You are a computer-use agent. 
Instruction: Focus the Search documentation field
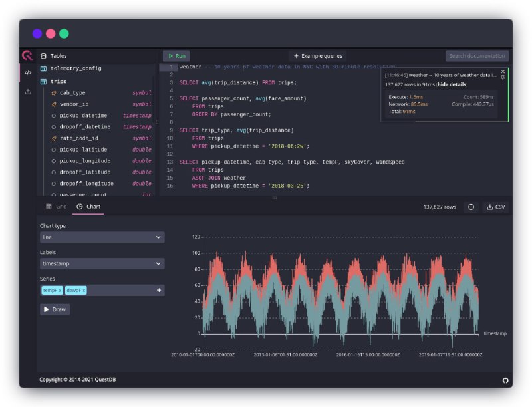coord(477,56)
